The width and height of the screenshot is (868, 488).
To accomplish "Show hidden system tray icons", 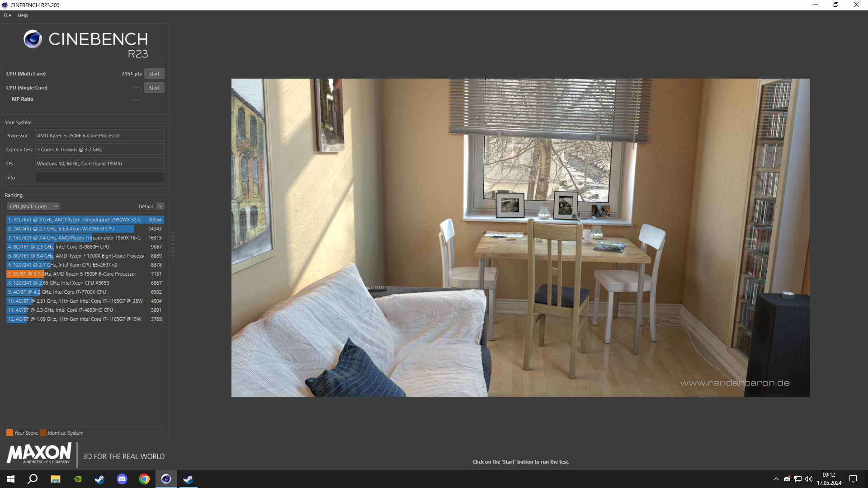I will (776, 479).
